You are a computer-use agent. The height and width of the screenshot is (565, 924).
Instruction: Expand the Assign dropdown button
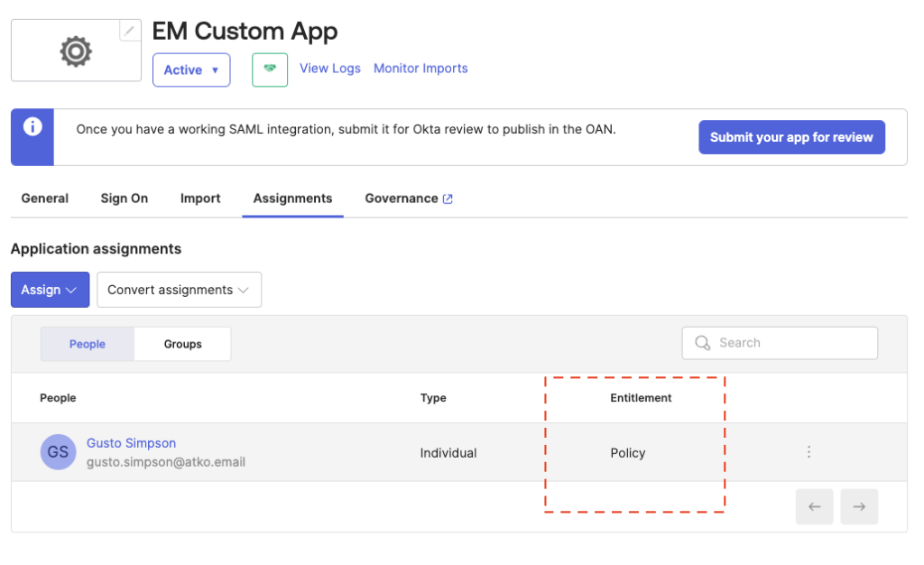click(50, 290)
